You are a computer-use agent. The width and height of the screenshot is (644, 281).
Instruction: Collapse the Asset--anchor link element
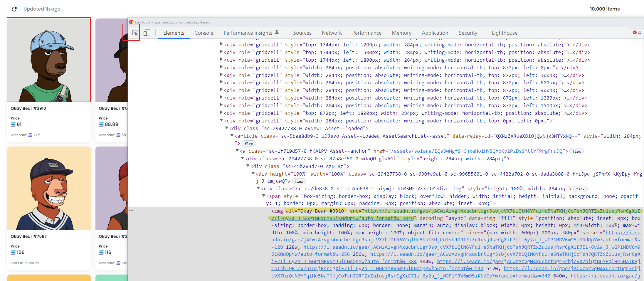[237, 151]
